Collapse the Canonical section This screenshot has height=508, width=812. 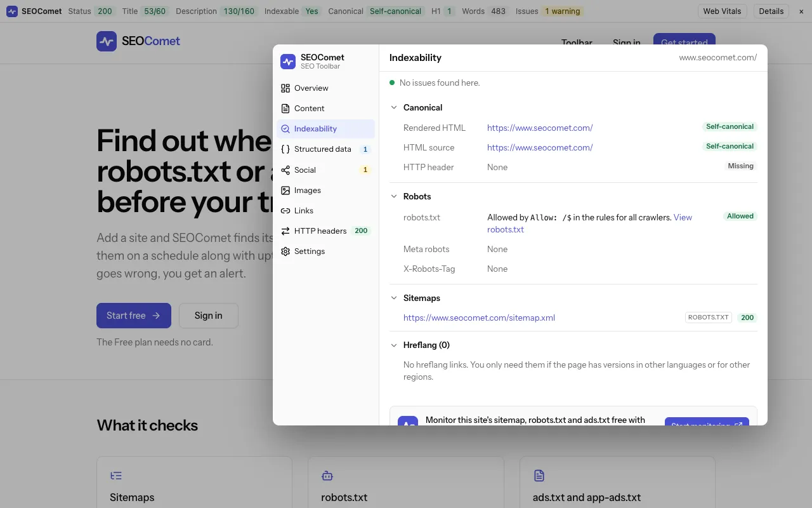[394, 107]
